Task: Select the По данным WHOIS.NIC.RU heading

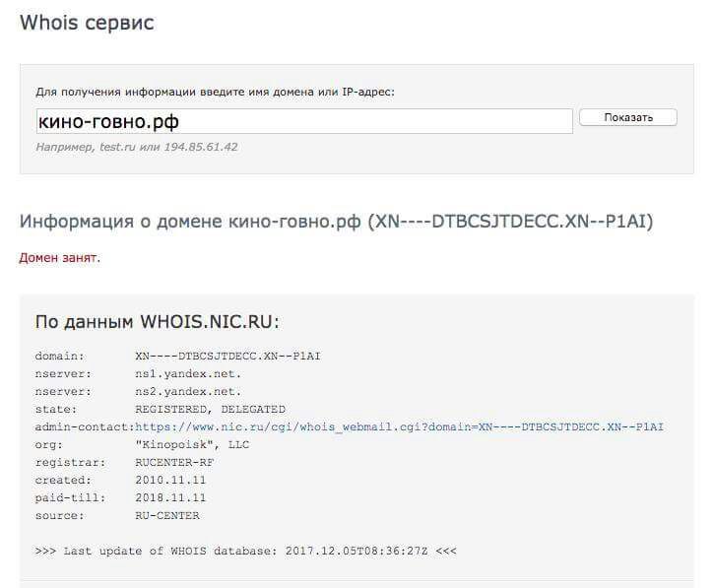Action: pyautogui.click(x=158, y=321)
